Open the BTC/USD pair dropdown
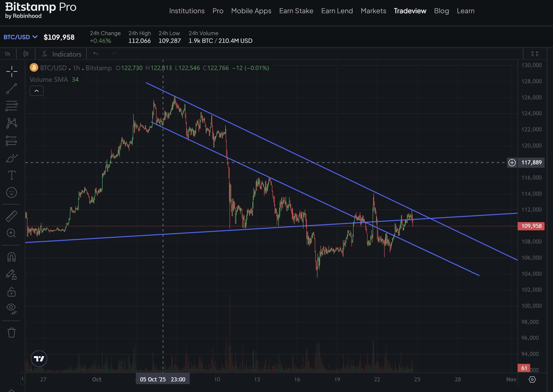The width and height of the screenshot is (553, 392). (x=20, y=37)
